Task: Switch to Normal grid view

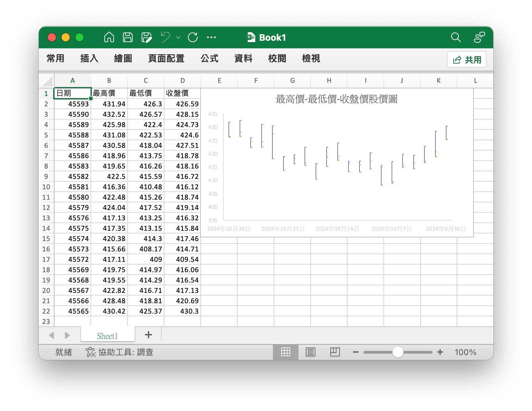Action: click(x=286, y=352)
